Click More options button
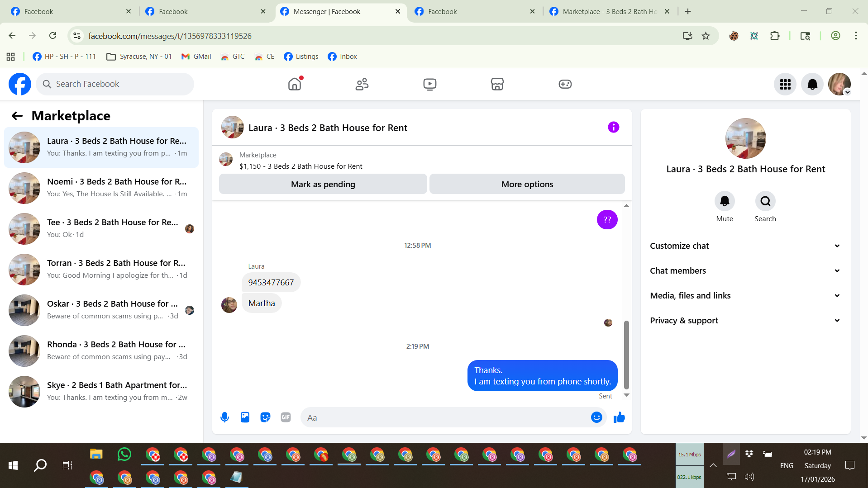The height and width of the screenshot is (488, 868). click(527, 185)
